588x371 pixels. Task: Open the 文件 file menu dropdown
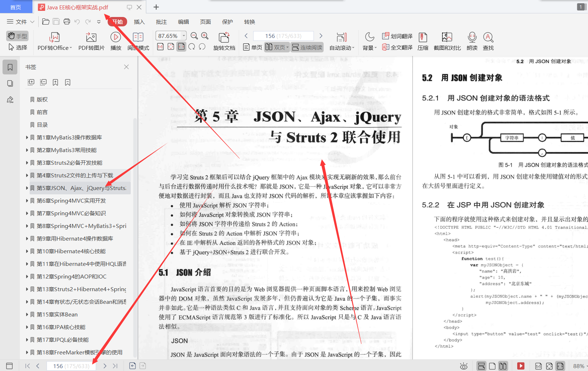[x=21, y=22]
